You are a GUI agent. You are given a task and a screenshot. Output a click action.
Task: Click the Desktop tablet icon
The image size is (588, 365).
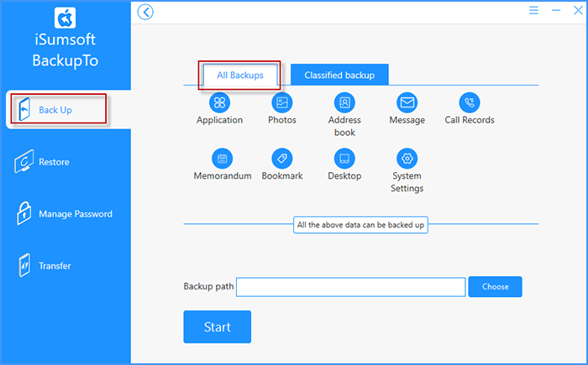pyautogui.click(x=344, y=159)
